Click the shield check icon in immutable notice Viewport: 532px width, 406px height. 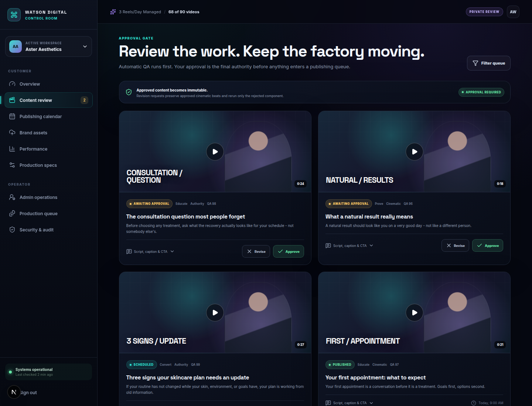(x=129, y=92)
